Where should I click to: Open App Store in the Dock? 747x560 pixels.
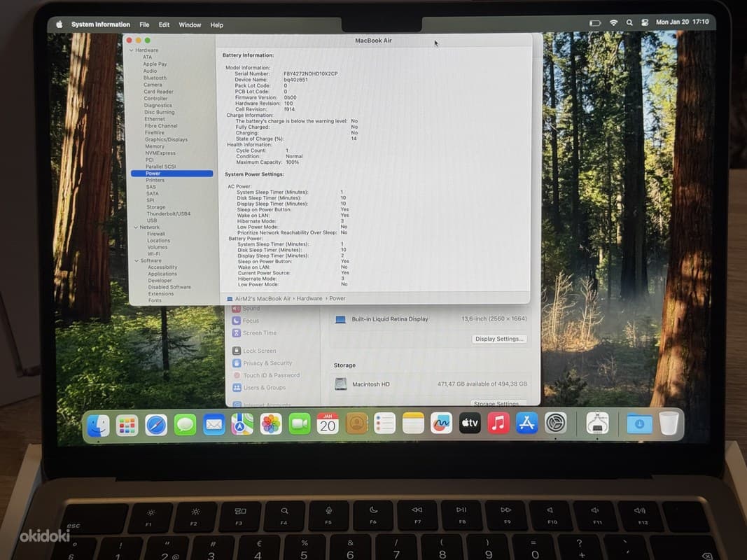527,423
